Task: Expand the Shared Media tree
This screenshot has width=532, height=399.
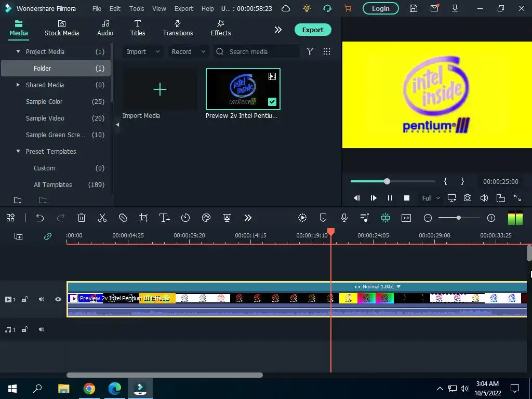Action: point(18,85)
